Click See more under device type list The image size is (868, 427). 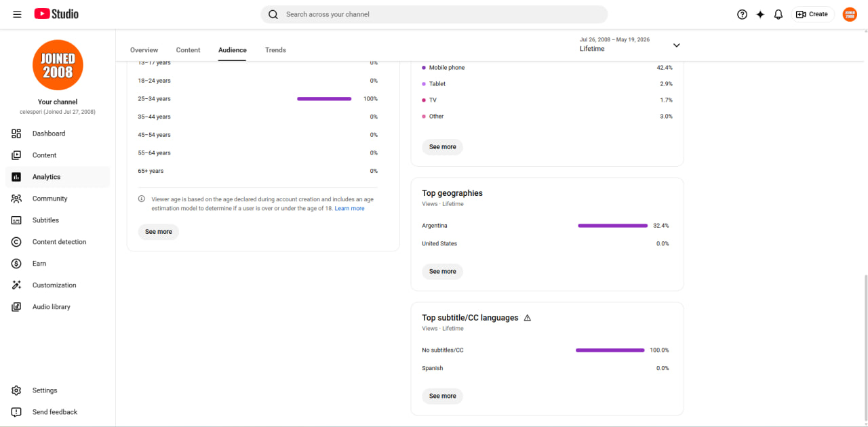point(443,147)
